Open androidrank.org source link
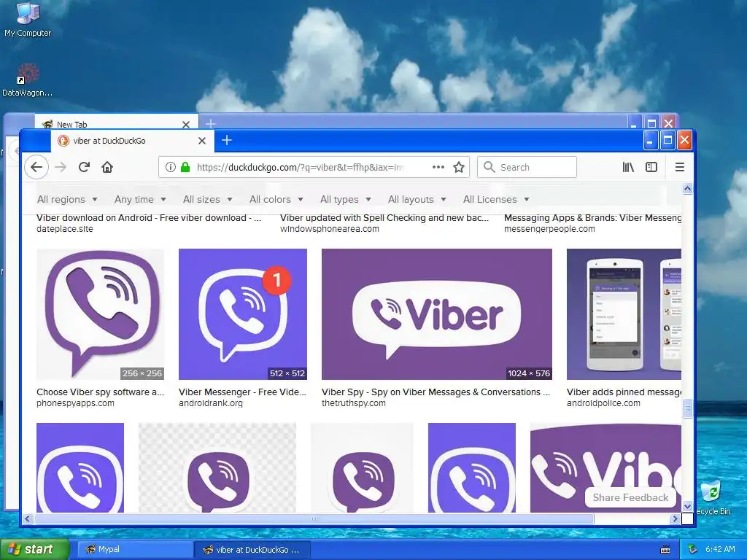 211,403
